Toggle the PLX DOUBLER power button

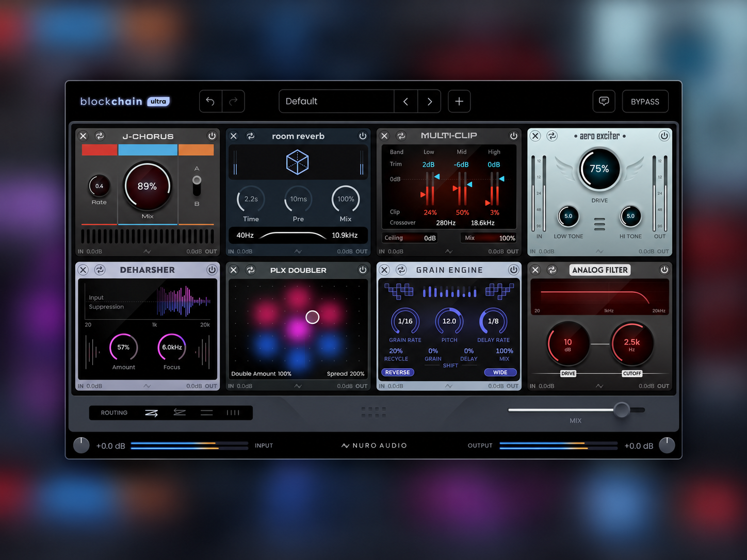click(363, 270)
